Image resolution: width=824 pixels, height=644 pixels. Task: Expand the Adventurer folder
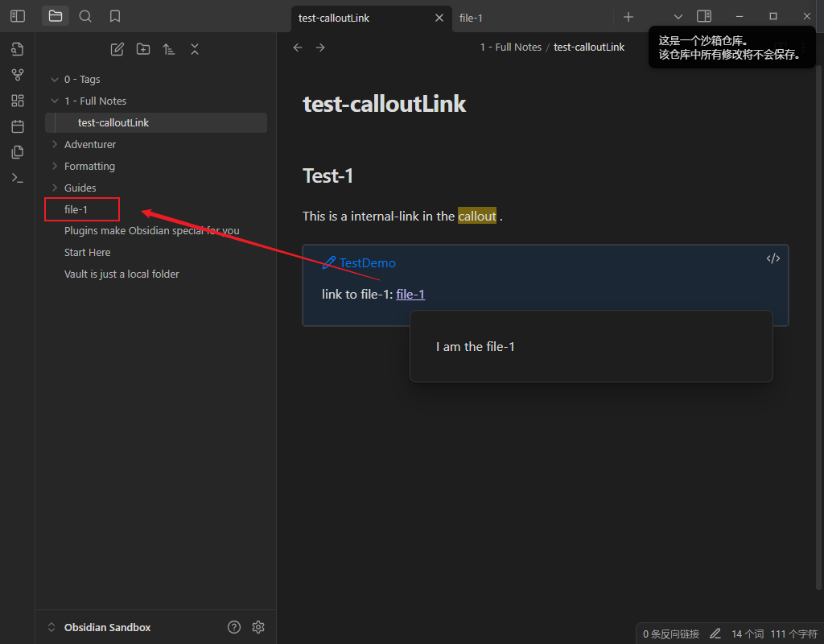90,144
